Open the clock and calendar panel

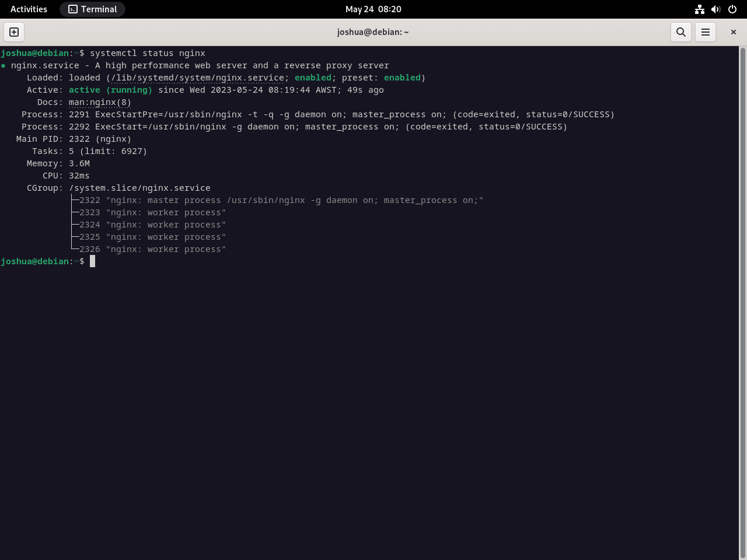tap(373, 9)
